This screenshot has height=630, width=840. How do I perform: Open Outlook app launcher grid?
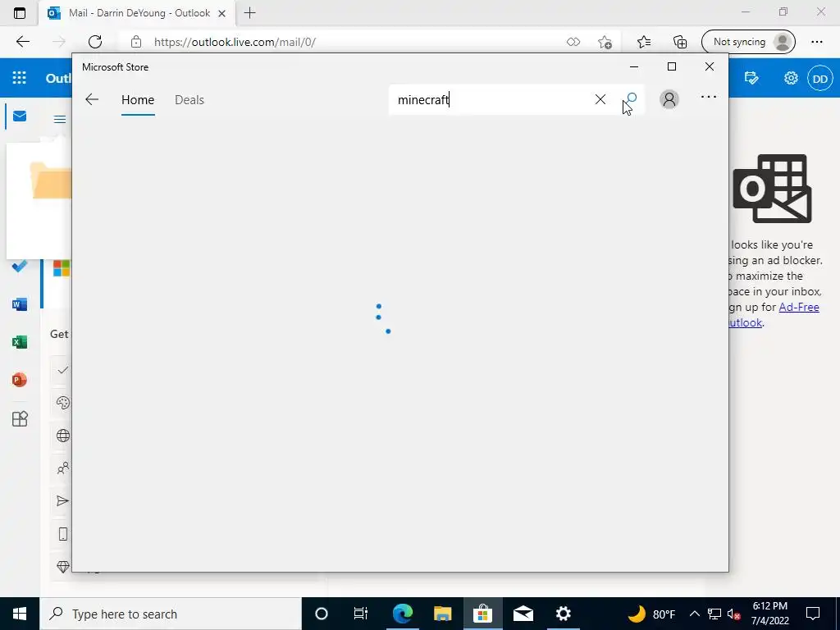20,78
